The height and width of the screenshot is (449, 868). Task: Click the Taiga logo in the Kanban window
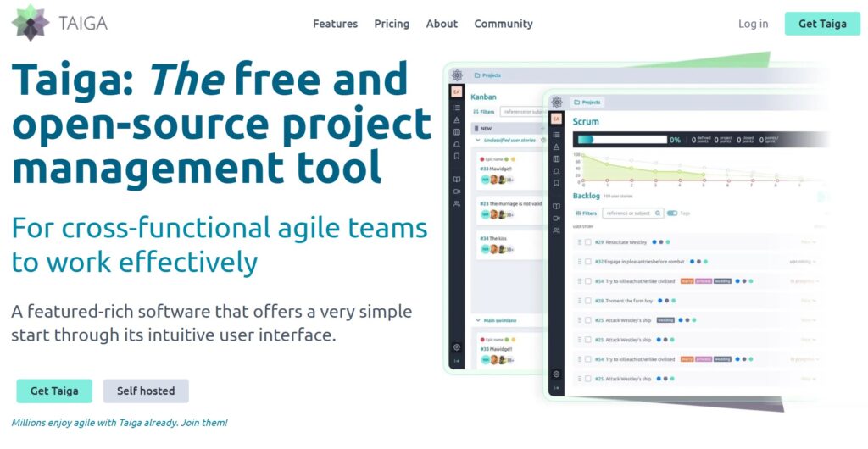(457, 75)
